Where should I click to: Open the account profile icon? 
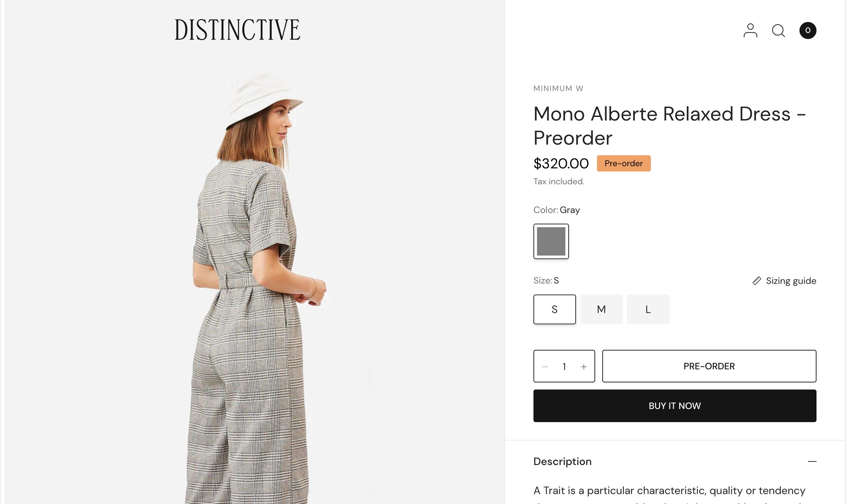(x=750, y=30)
